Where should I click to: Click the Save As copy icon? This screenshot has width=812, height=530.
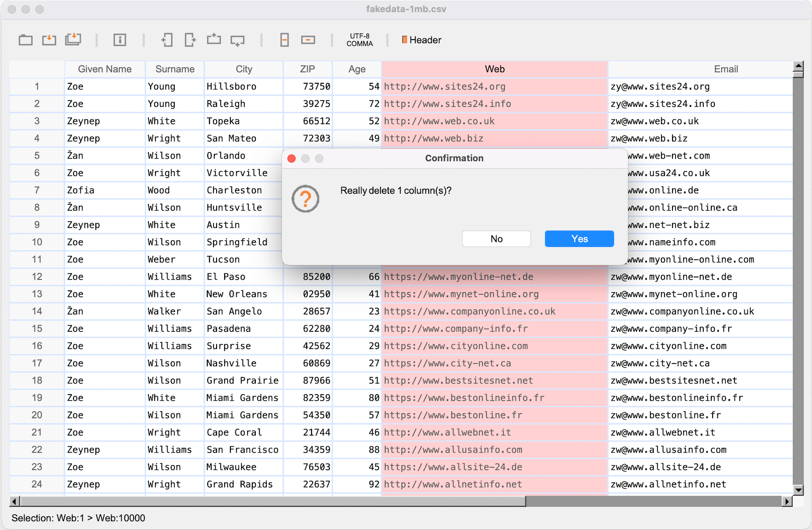(x=73, y=40)
